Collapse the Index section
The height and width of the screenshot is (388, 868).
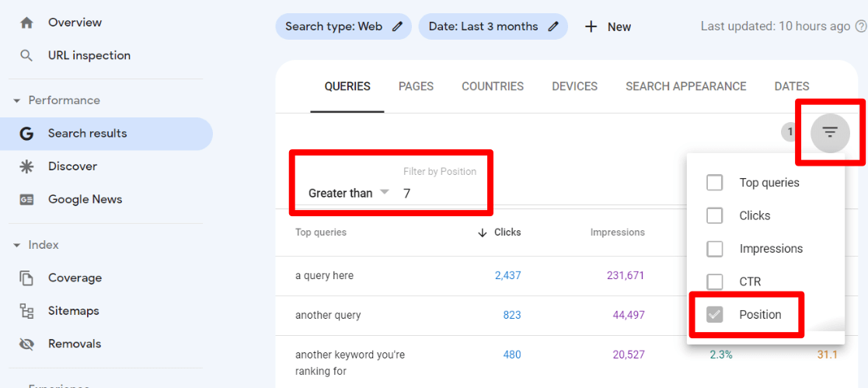click(16, 245)
